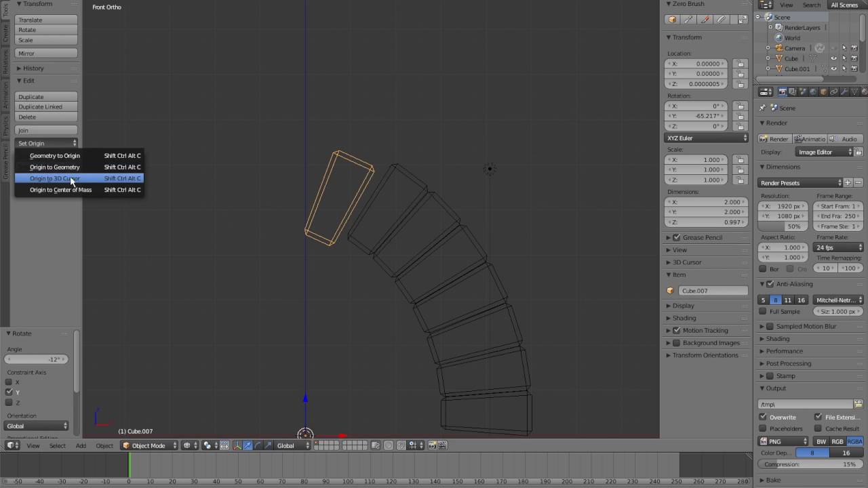Lock the Scale X value

point(741,160)
